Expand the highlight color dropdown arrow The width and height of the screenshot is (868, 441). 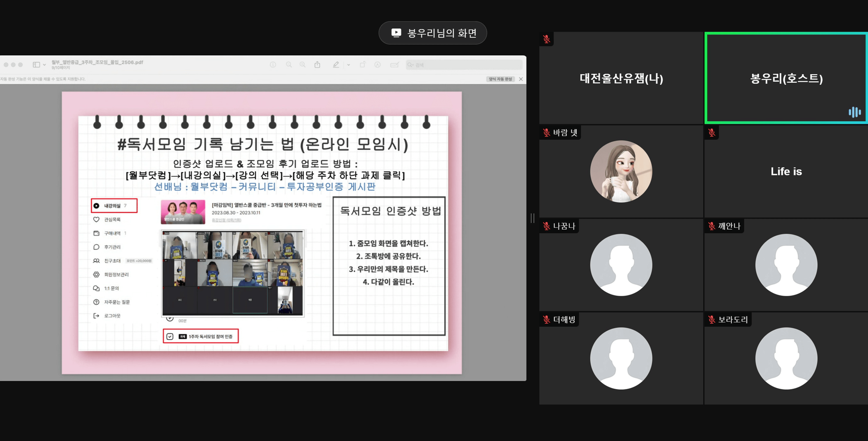348,65
